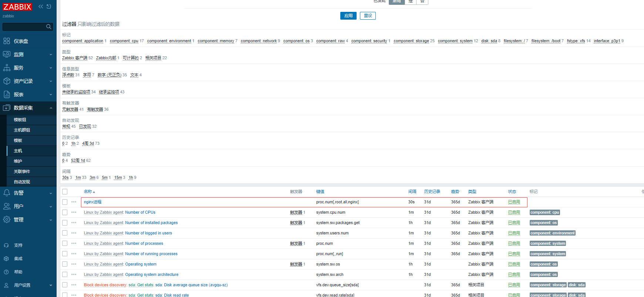Image resolution: width=644 pixels, height=297 pixels.
Task: Check the Number of processes row checkbox
Action: pos(65,243)
